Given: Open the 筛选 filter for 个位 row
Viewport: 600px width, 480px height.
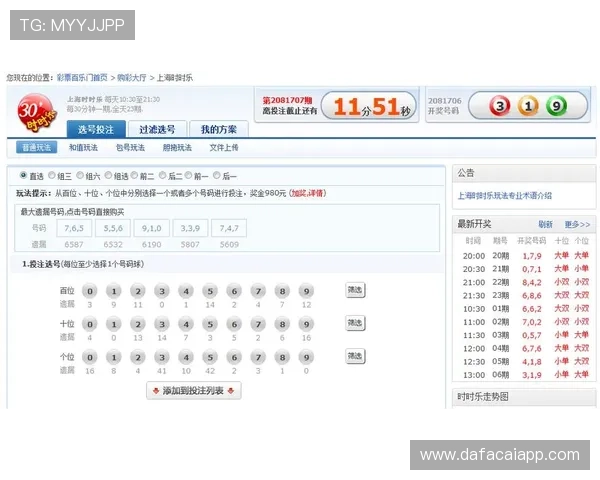Looking at the screenshot, I should [355, 356].
